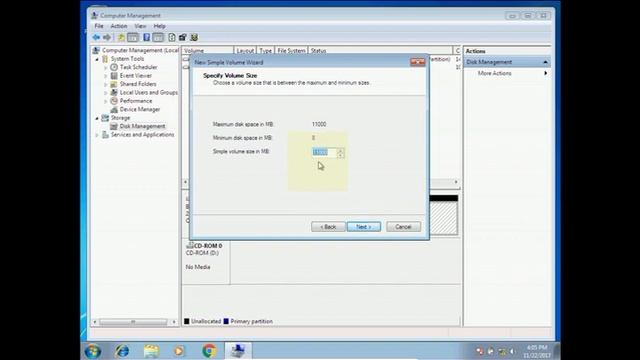Image resolution: width=640 pixels, height=360 pixels.
Task: Expand the Performance node arrow
Action: point(106,101)
